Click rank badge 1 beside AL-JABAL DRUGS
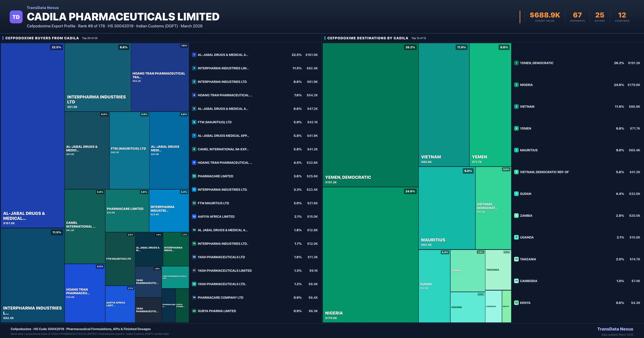The width and height of the screenshot is (644, 338). 194,55
